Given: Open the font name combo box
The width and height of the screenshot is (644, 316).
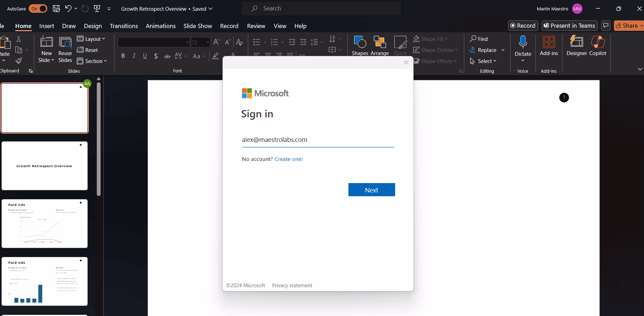Looking at the screenshot, I should (x=154, y=42).
